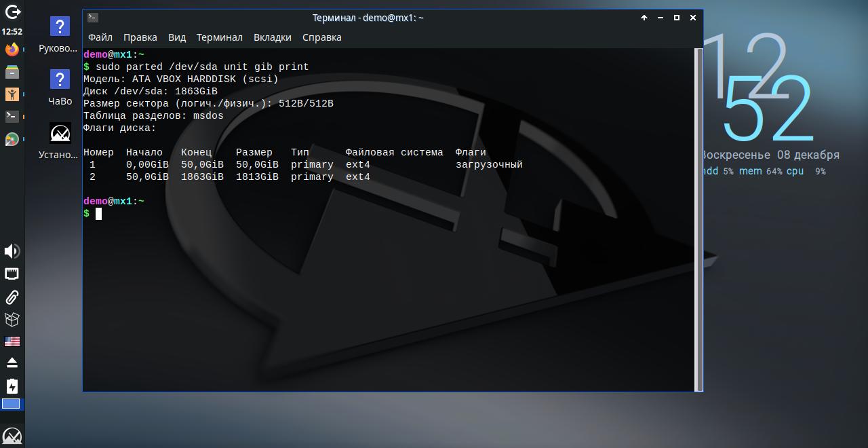Click the panel clock showing 12:52
The height and width of the screenshot is (448, 868).
click(x=12, y=31)
